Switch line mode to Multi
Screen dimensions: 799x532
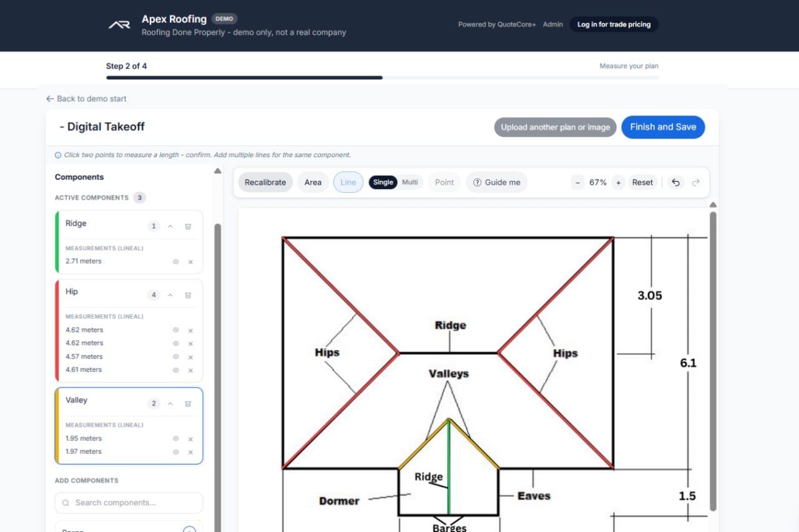coord(410,182)
